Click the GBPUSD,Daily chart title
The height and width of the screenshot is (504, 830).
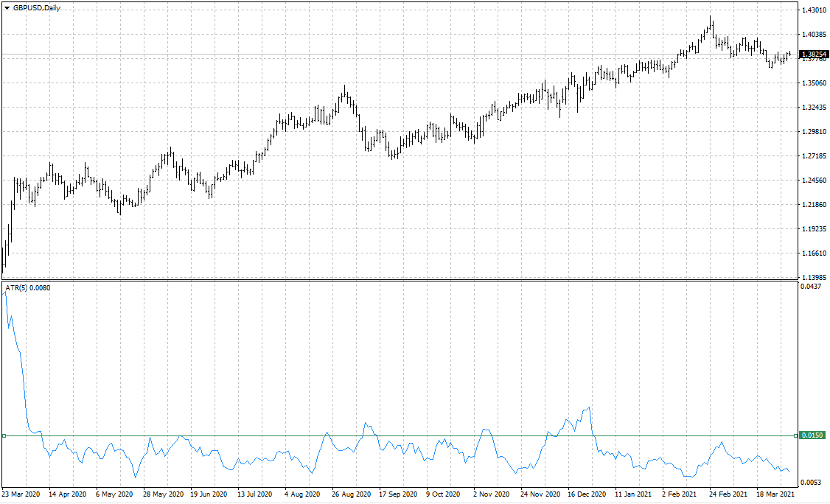click(37, 8)
